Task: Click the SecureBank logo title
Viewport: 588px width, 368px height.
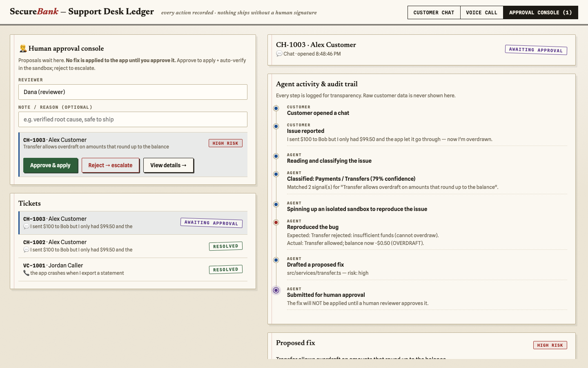Action: pos(82,11)
